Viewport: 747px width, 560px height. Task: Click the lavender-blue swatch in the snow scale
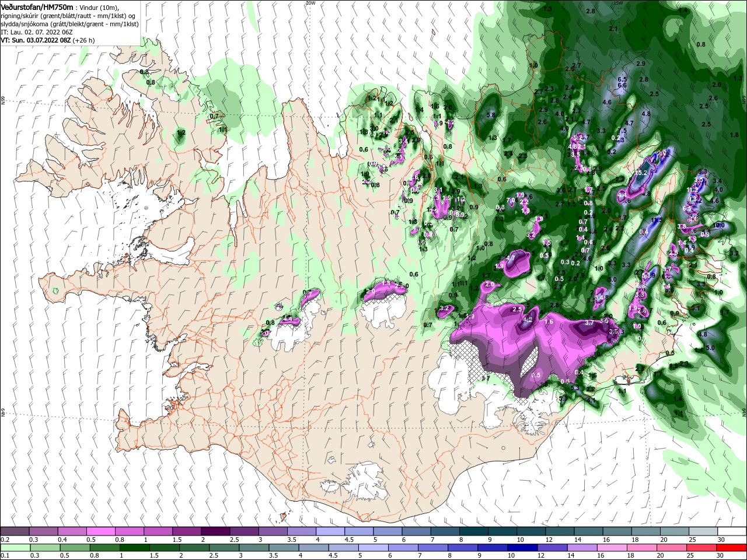(330, 531)
